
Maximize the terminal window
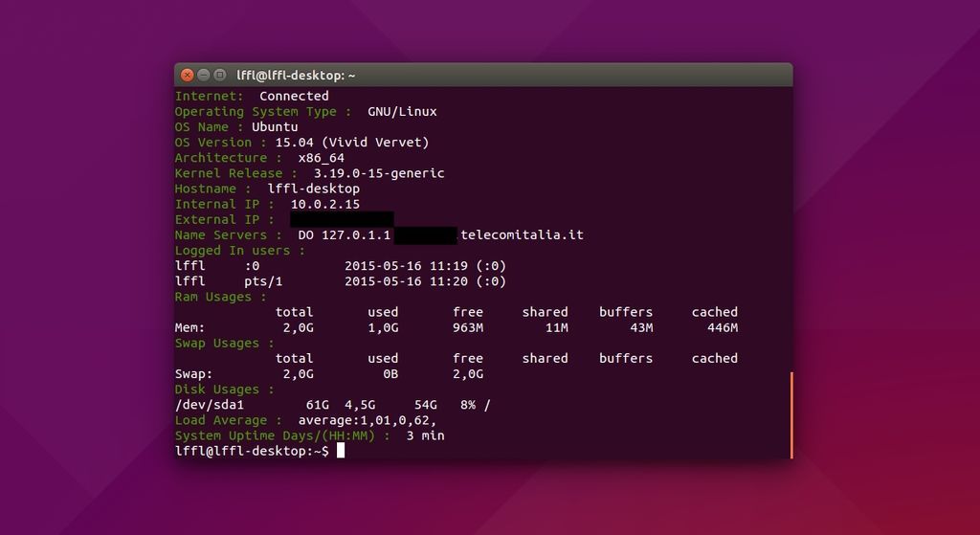pos(220,75)
